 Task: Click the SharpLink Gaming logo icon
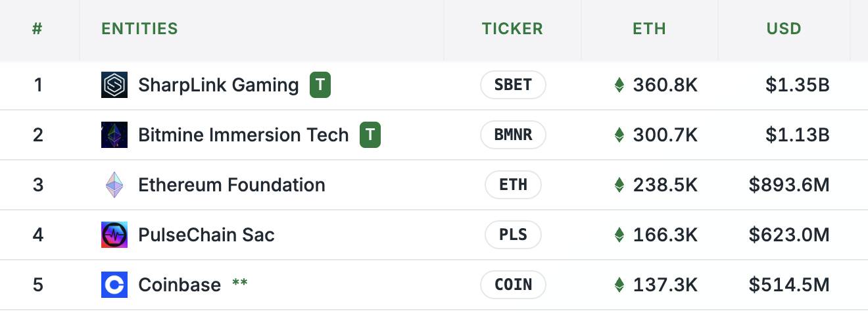tap(114, 85)
